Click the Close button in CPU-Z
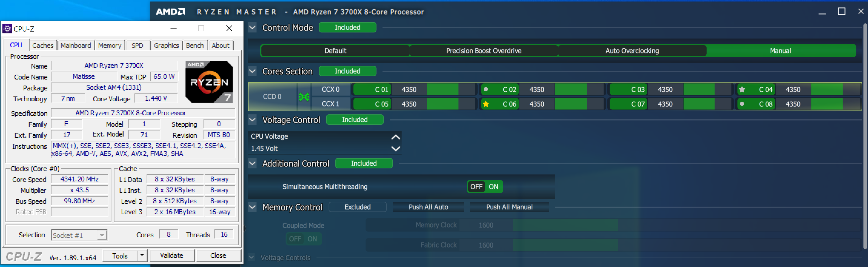This screenshot has width=868, height=267. click(x=218, y=255)
